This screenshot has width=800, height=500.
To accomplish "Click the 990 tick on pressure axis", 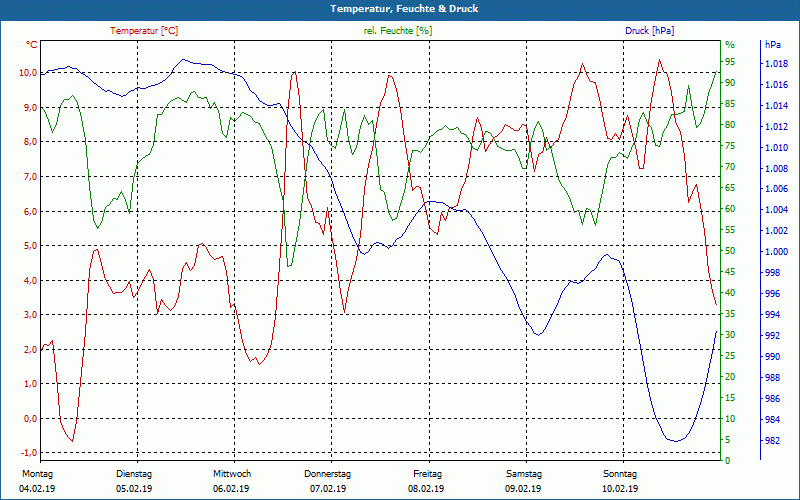I will (x=772, y=356).
